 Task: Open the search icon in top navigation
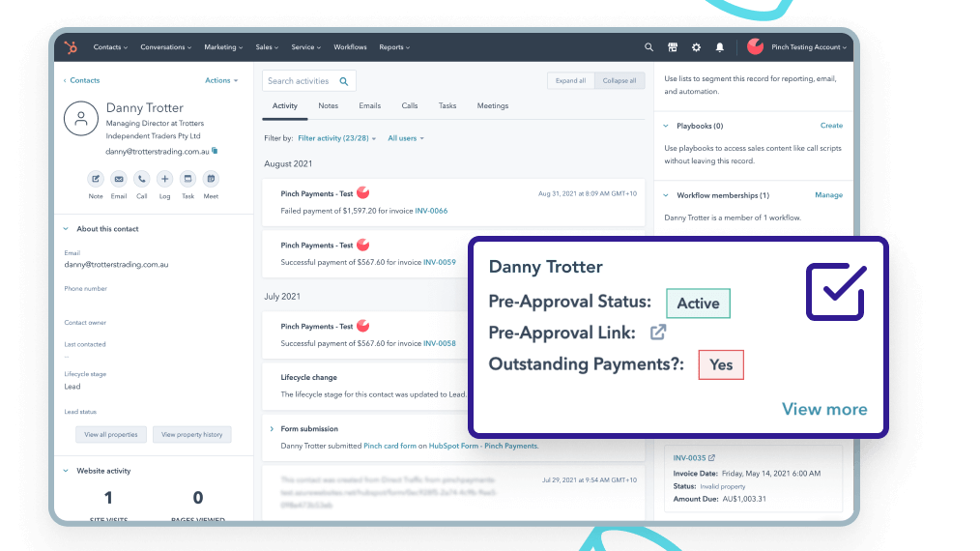(x=649, y=47)
